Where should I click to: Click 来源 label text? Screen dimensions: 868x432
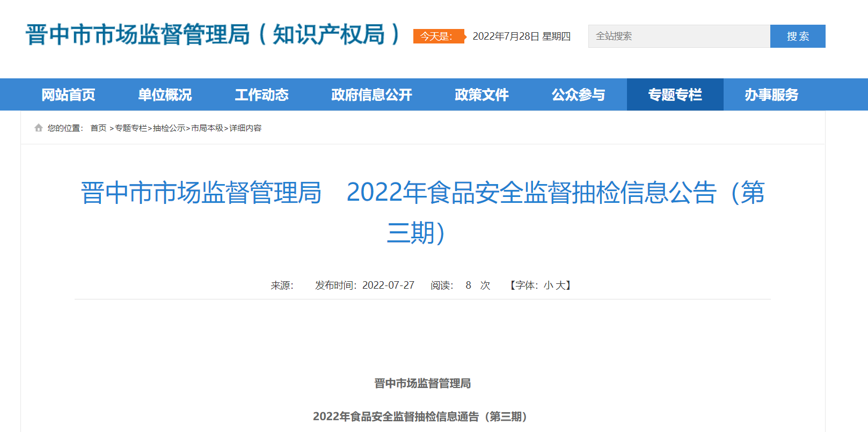[x=282, y=285]
